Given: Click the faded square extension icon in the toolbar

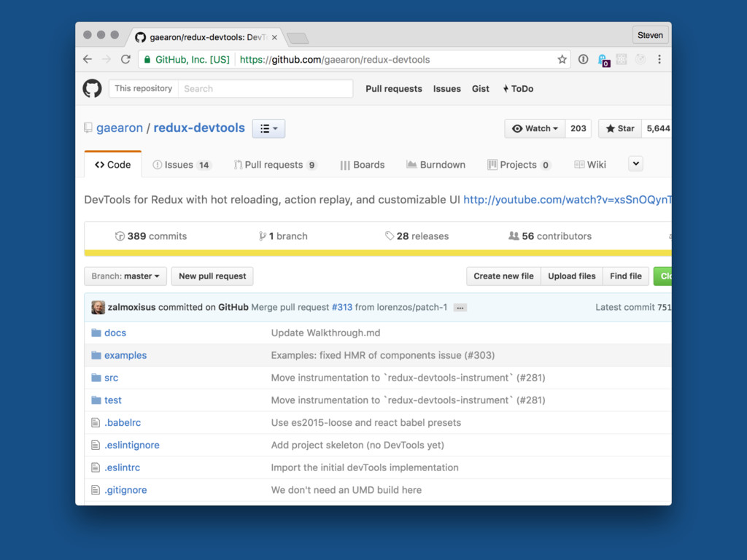Looking at the screenshot, I should point(622,60).
